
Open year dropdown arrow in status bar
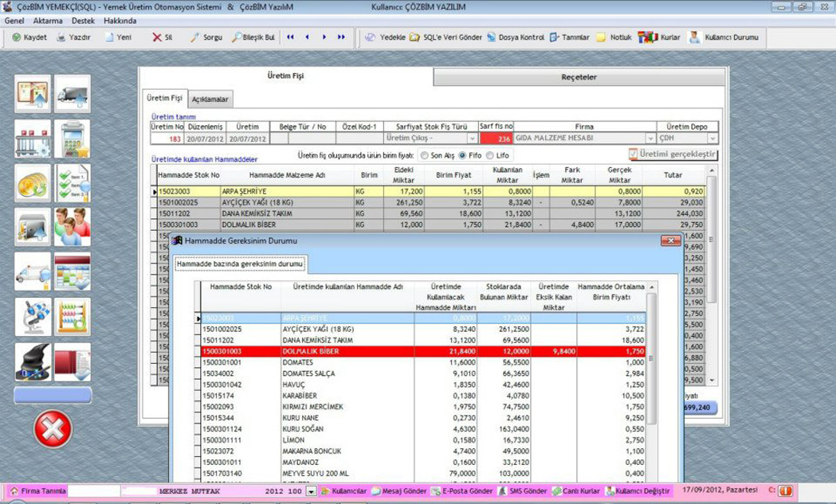coord(312,492)
